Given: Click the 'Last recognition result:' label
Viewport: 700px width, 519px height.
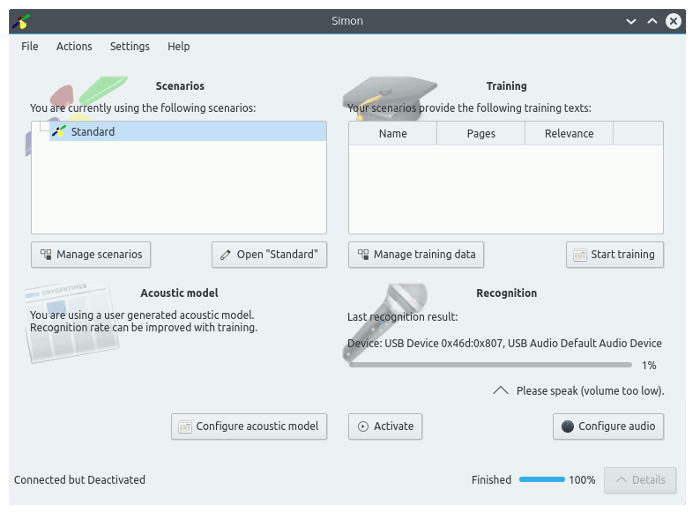Looking at the screenshot, I should pos(402,317).
